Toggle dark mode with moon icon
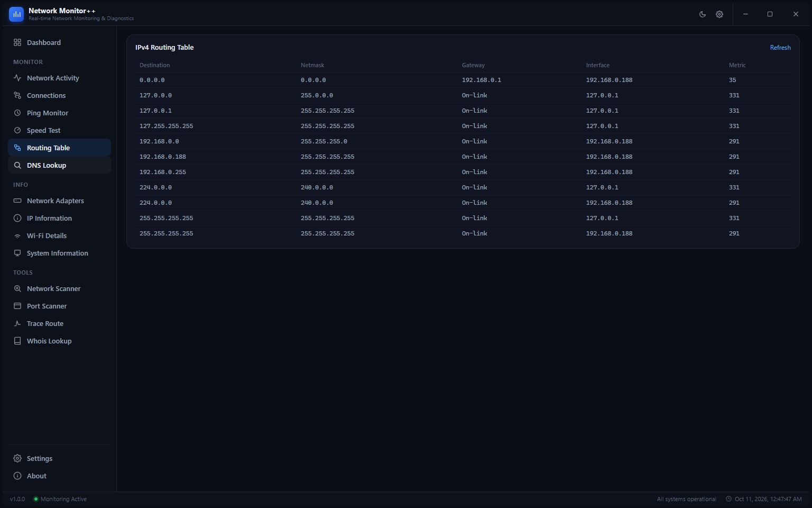This screenshot has height=508, width=812. coord(703,14)
